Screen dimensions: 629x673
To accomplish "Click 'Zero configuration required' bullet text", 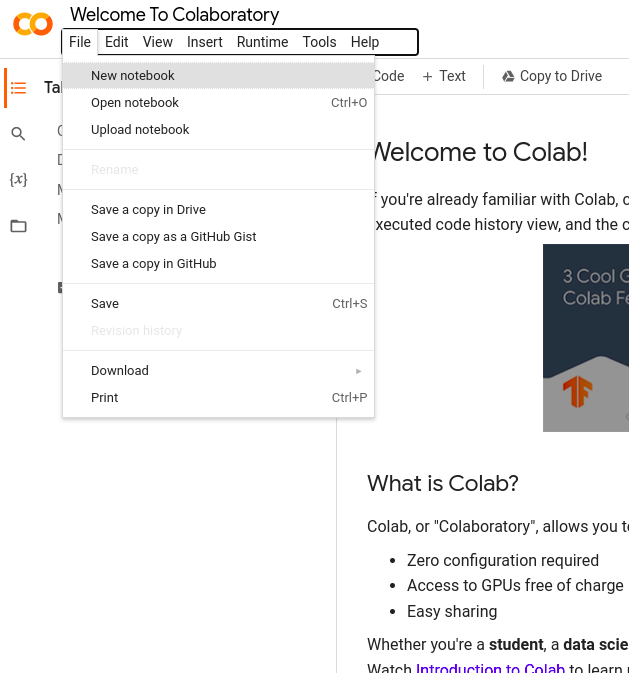I will coord(503,560).
